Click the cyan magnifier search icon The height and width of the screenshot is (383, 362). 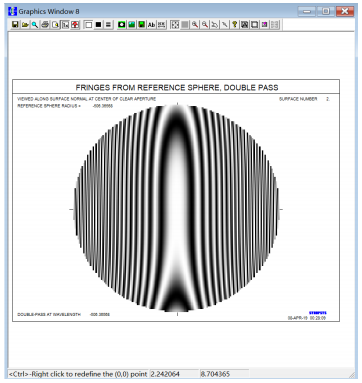35,25
